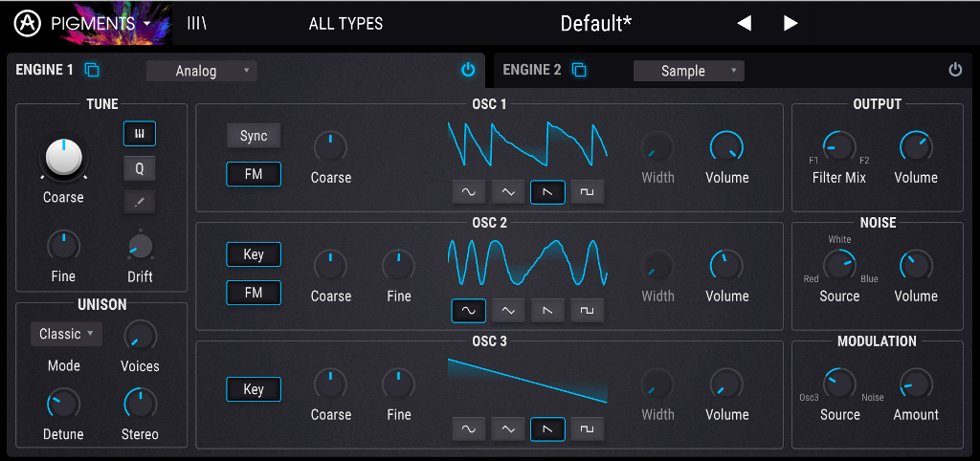Select sawtooth waveform for OSC 2

[x=548, y=311]
